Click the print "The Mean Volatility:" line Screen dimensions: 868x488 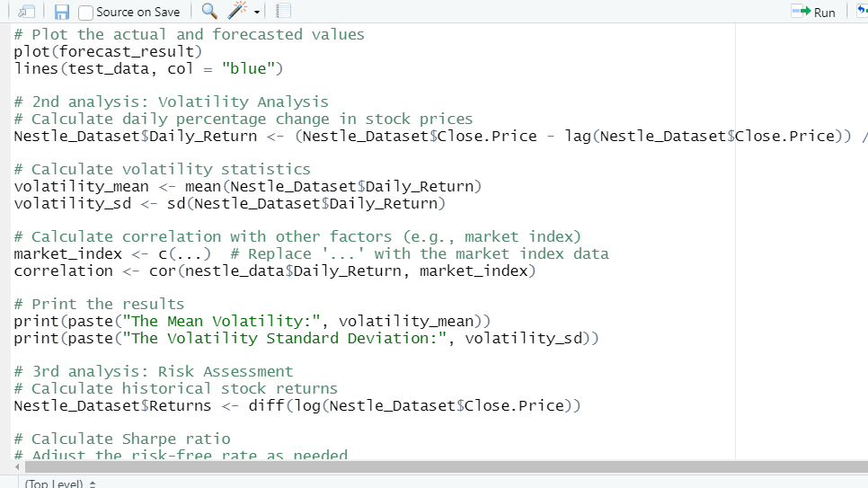[x=252, y=321]
